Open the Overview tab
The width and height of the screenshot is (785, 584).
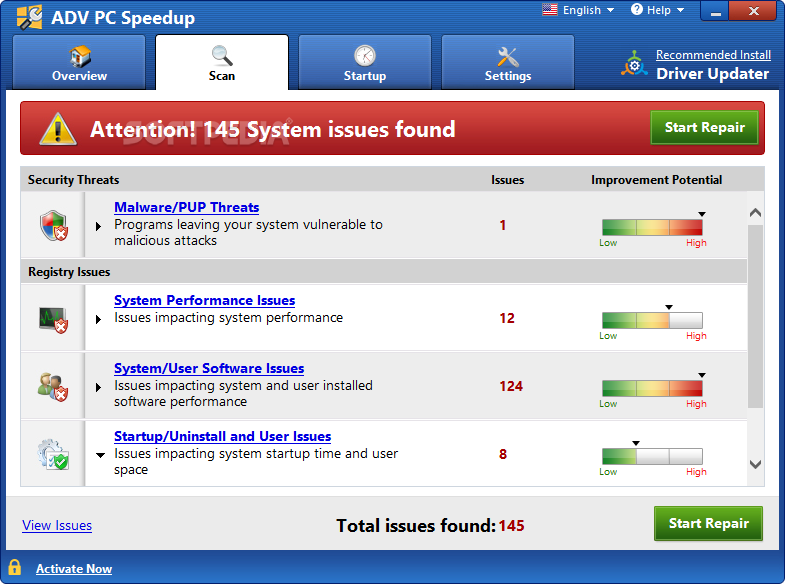tap(79, 63)
